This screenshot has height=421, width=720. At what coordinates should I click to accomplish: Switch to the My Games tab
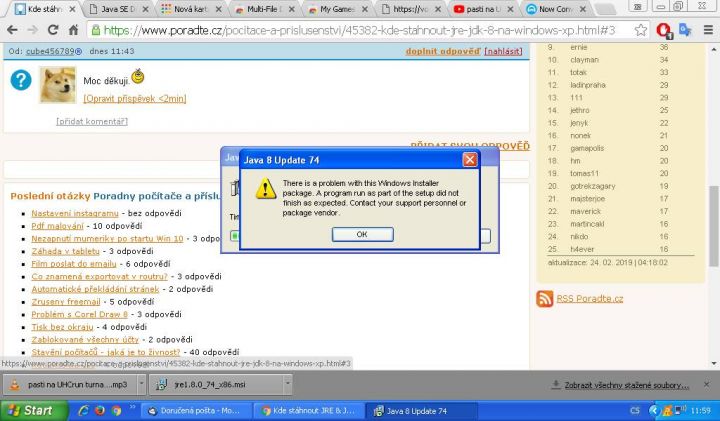pos(336,9)
